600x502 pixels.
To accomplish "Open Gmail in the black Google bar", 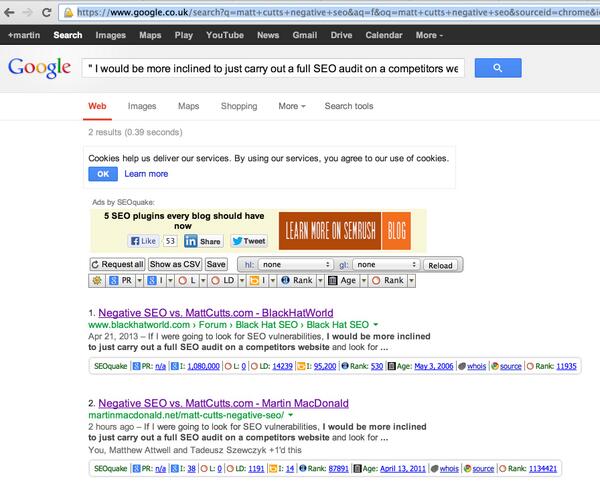I will click(x=305, y=35).
